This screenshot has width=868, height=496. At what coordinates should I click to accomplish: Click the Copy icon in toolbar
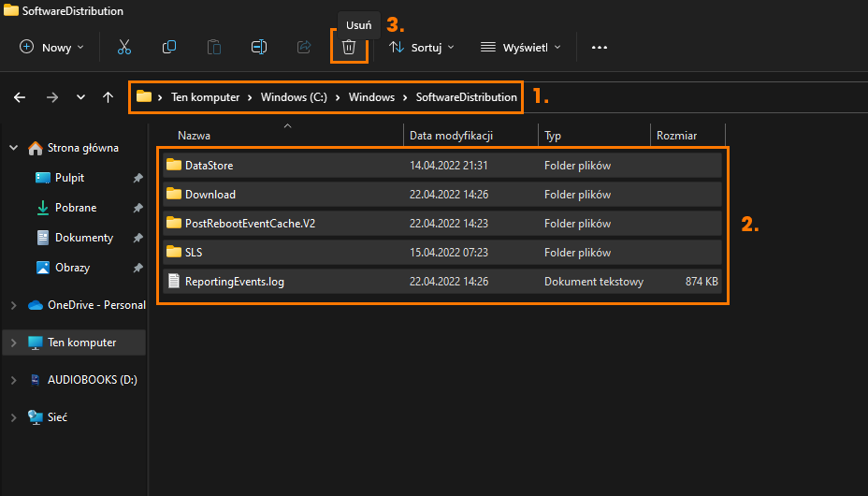169,47
